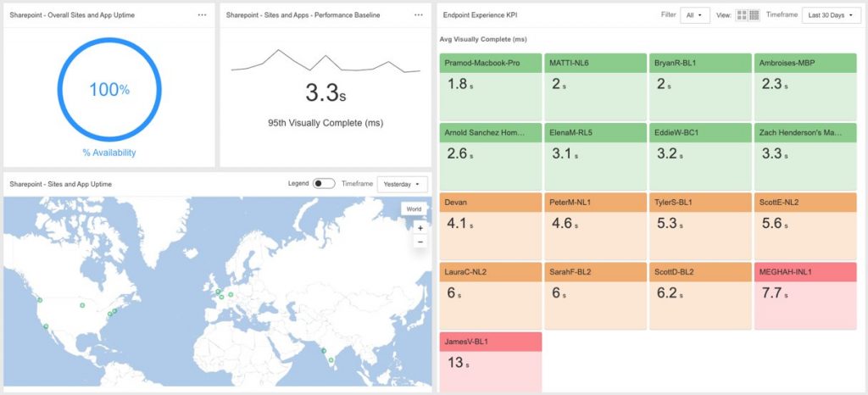Toggle the map Legend switch
Viewport: 868px width, 395px height.
[324, 184]
